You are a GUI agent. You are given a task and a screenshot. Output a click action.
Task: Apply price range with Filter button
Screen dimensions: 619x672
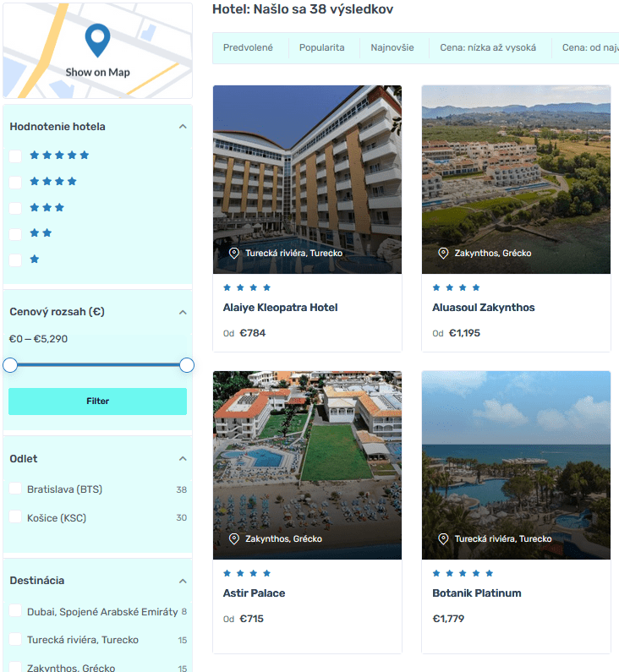pyautogui.click(x=98, y=402)
